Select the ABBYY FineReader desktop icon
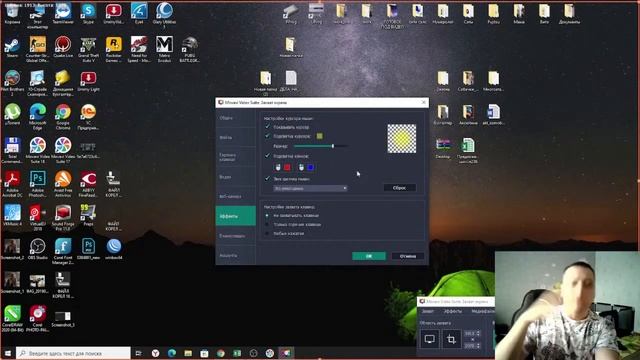The height and width of the screenshot is (360, 640). pos(88,184)
